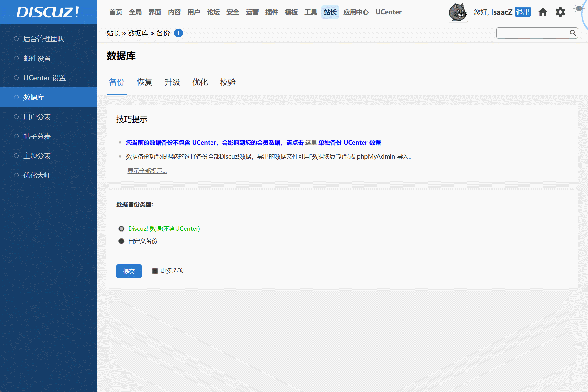Click the user avatar image
588x392 pixels.
[458, 12]
